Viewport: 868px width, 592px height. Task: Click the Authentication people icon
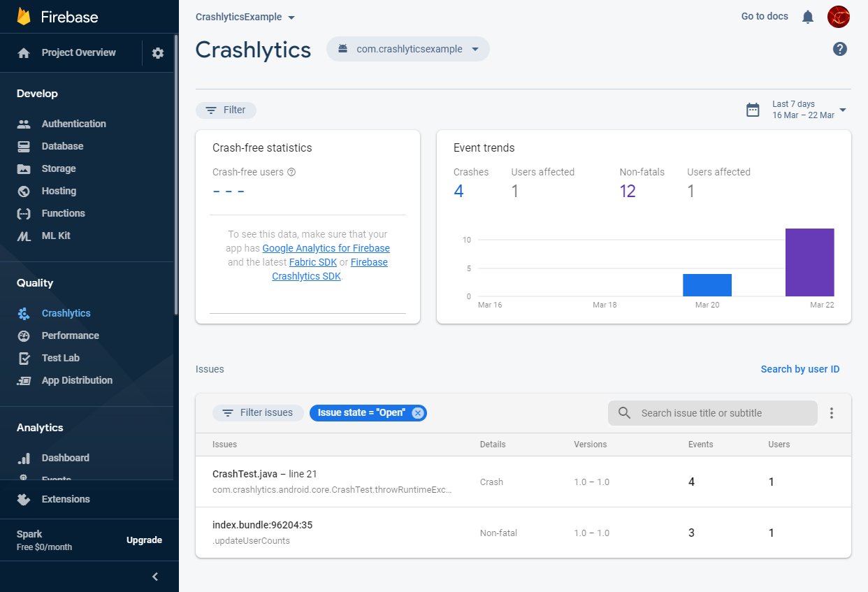coord(24,124)
